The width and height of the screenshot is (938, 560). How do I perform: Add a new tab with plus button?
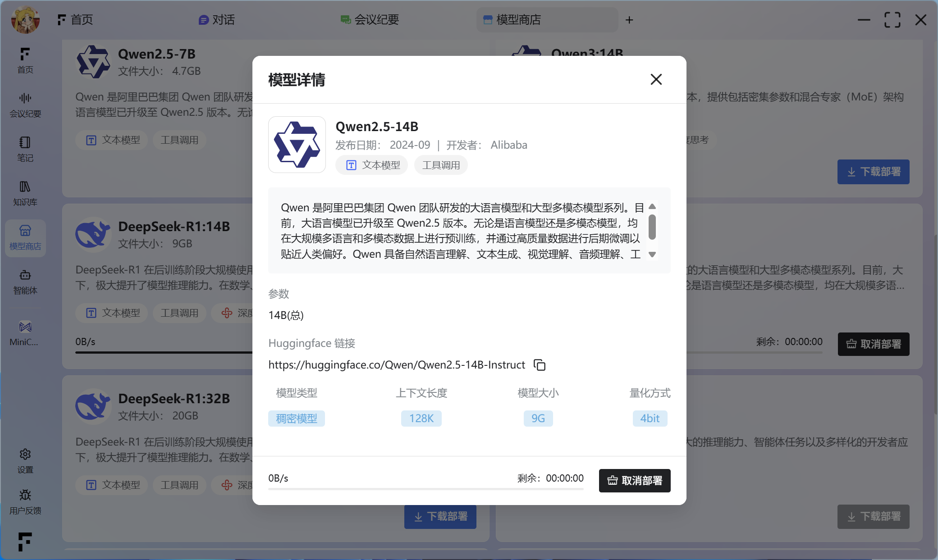point(629,20)
